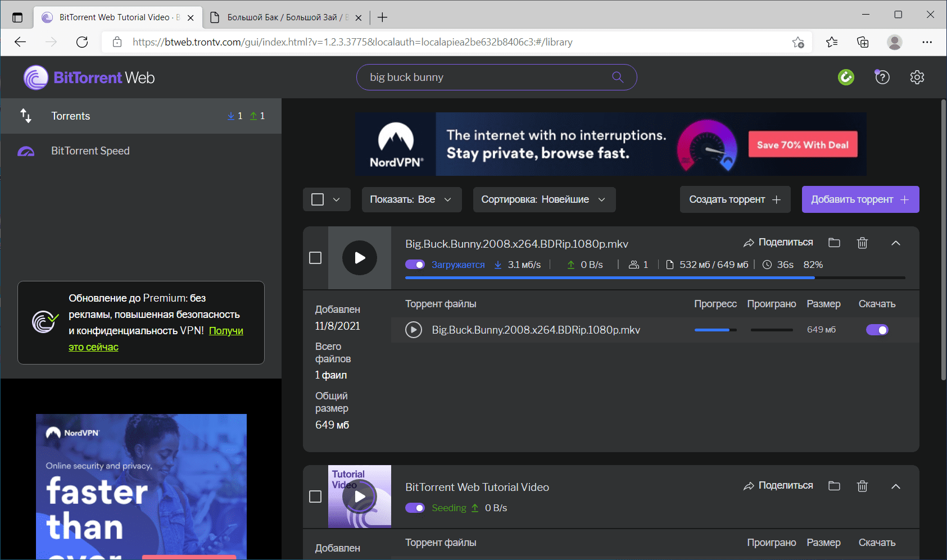Click Создать торрент button
Image resolution: width=947 pixels, height=560 pixels.
click(x=735, y=199)
